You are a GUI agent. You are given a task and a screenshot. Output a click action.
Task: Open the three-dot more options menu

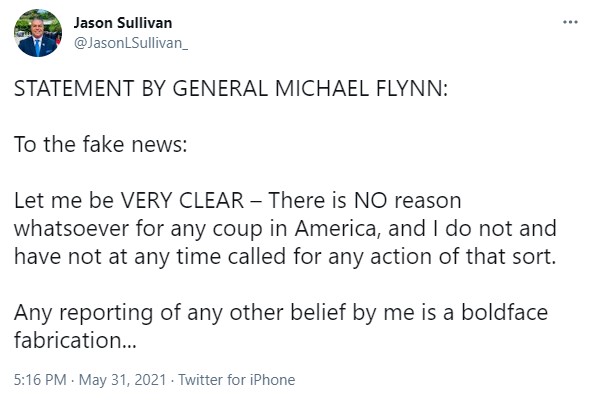pyautogui.click(x=570, y=22)
